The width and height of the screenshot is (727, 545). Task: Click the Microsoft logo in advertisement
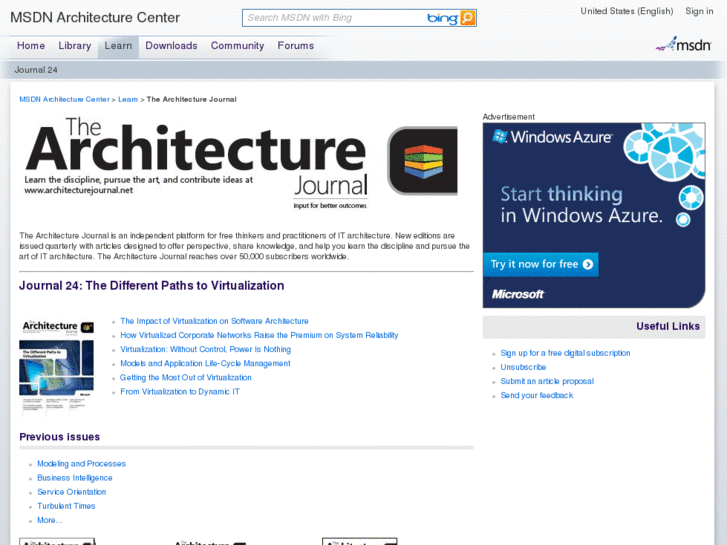coord(517,294)
